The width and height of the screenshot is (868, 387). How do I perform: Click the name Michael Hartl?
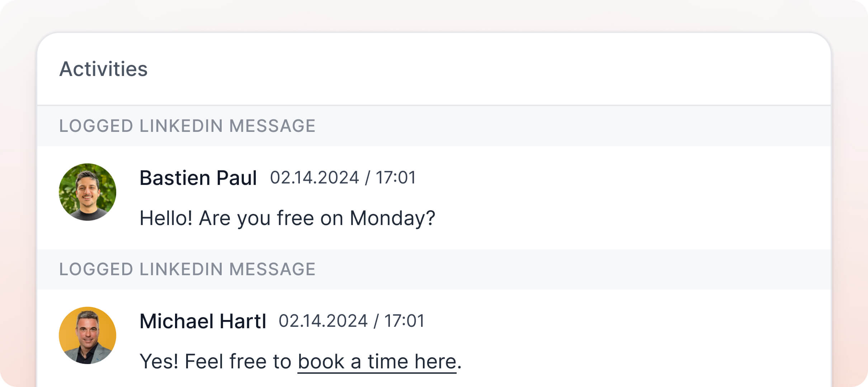pyautogui.click(x=203, y=321)
